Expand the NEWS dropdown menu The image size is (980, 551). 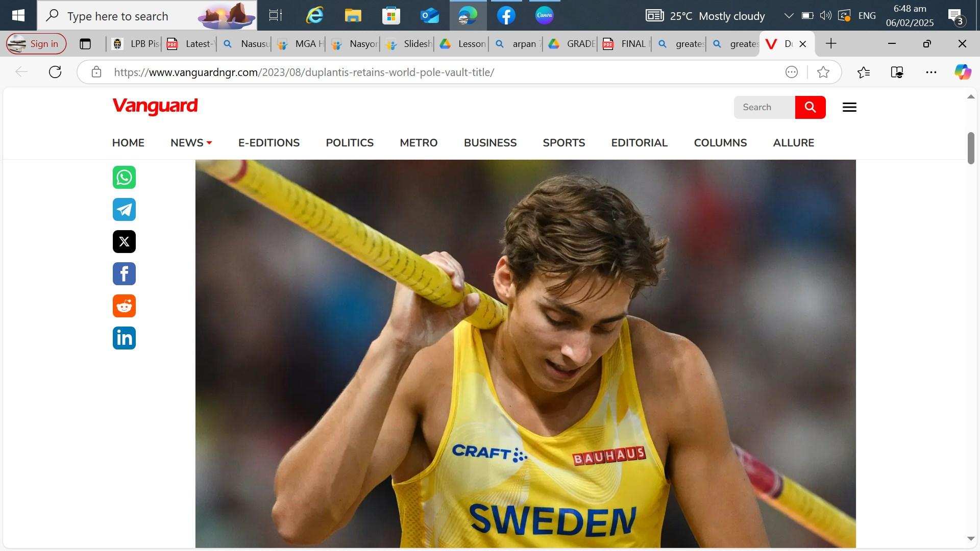(191, 143)
